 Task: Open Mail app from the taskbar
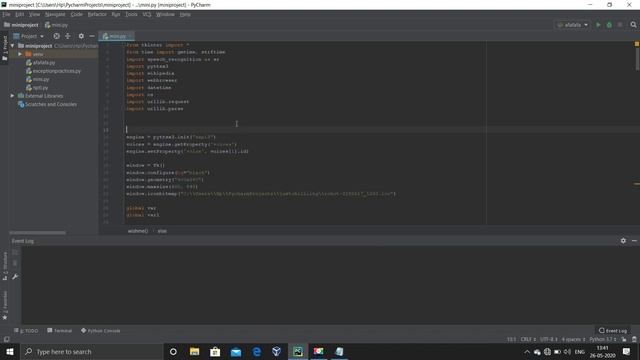click(x=236, y=351)
